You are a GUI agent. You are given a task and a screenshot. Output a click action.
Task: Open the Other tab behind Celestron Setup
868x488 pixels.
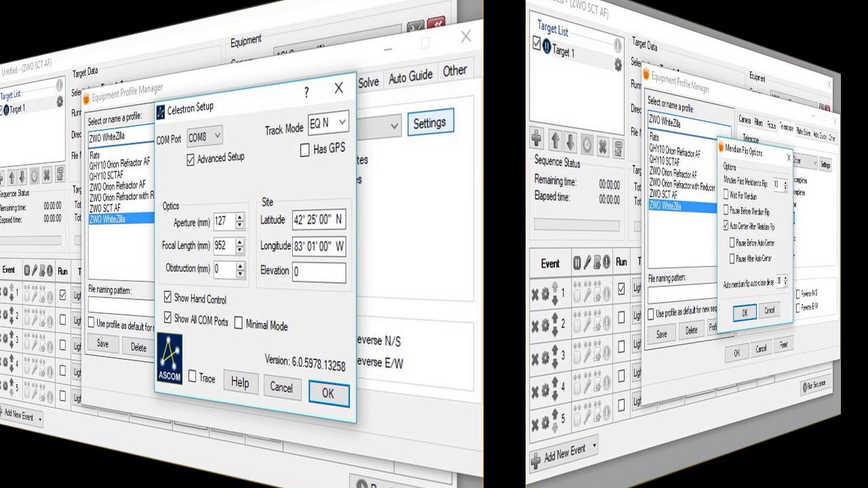(454, 70)
